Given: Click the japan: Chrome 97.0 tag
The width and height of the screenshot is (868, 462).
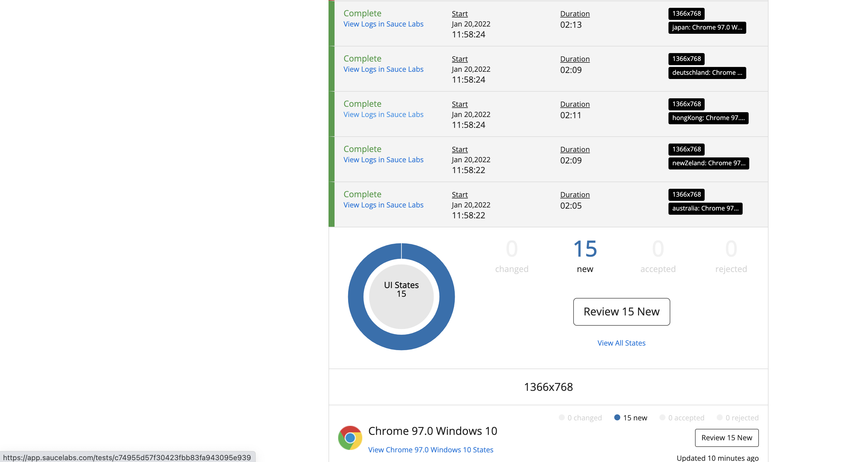Looking at the screenshot, I should point(706,28).
